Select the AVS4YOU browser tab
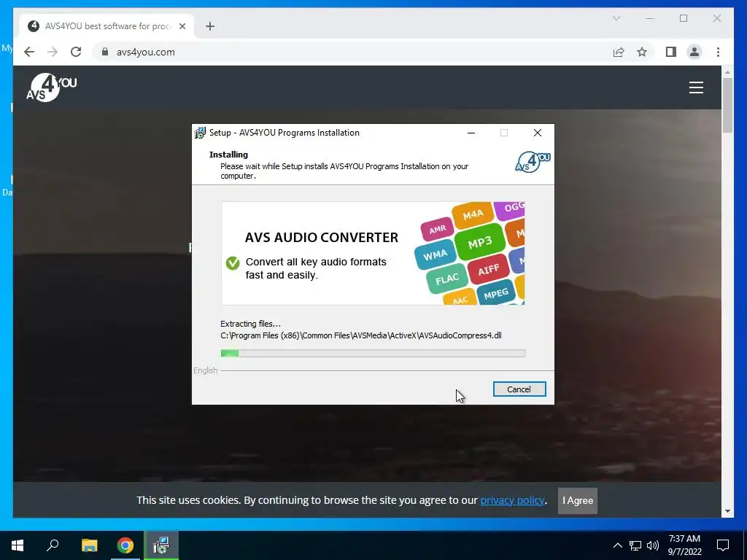747x560 pixels. 107,26
